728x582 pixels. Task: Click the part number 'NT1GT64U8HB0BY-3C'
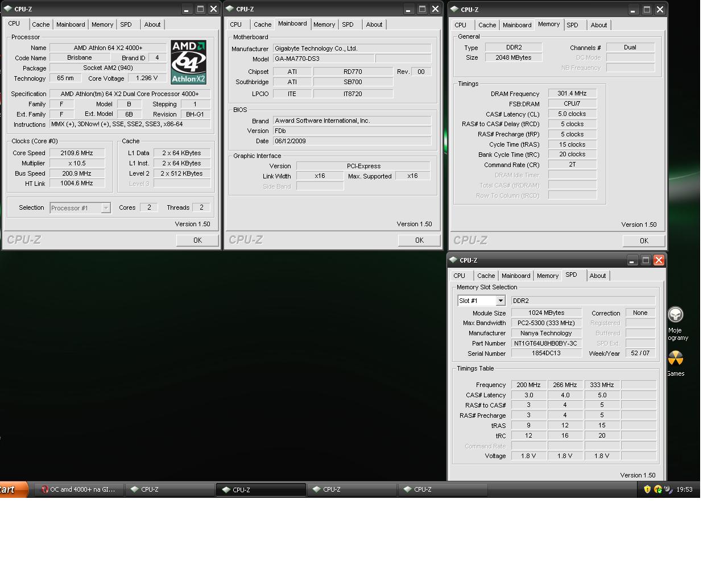pos(547,343)
